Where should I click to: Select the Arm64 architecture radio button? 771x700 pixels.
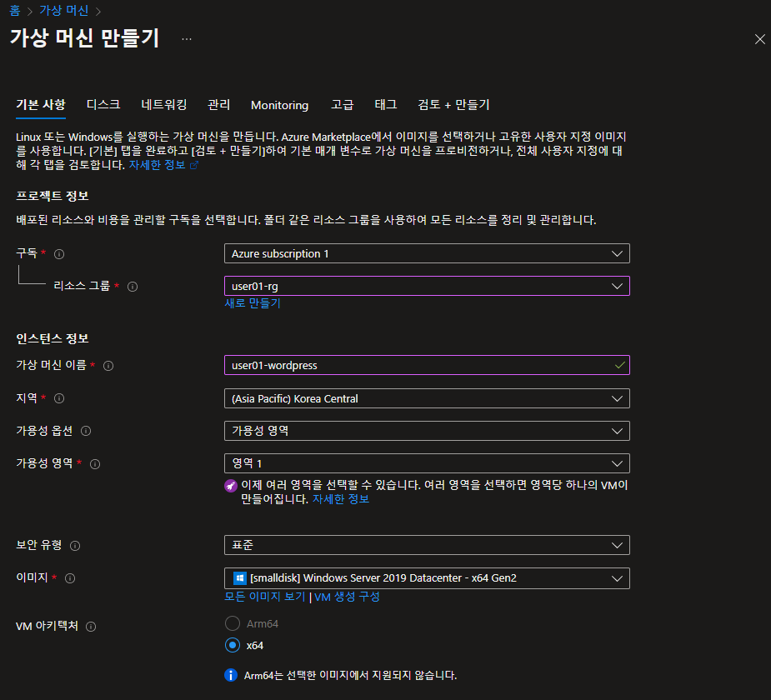(x=232, y=623)
